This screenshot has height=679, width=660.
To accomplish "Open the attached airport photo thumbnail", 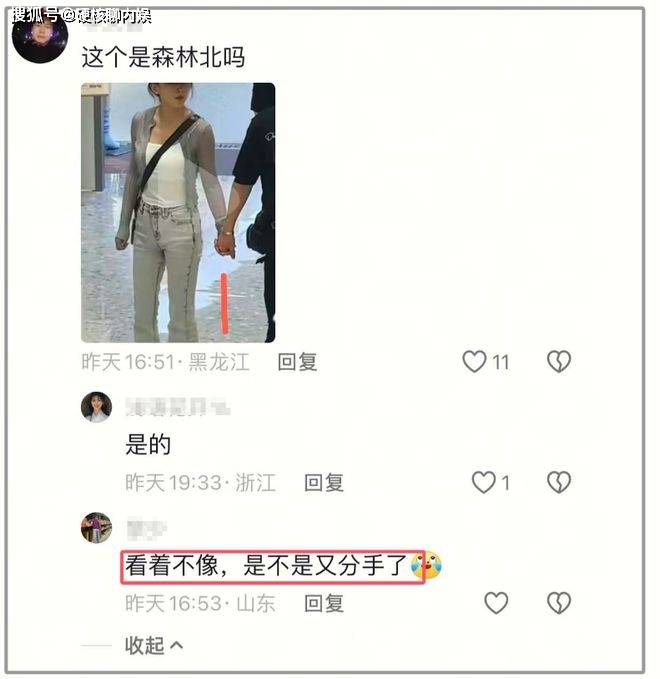I will click(178, 213).
